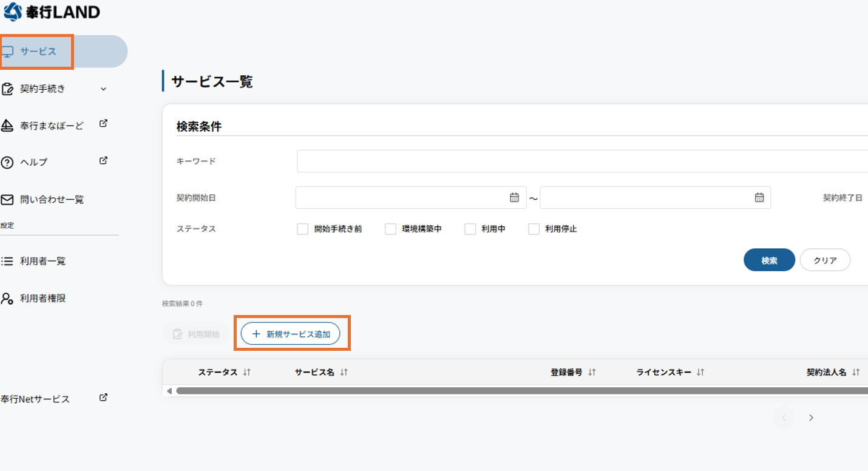Click the 奉行LAND logo icon
The height and width of the screenshot is (471, 868).
pyautogui.click(x=13, y=12)
